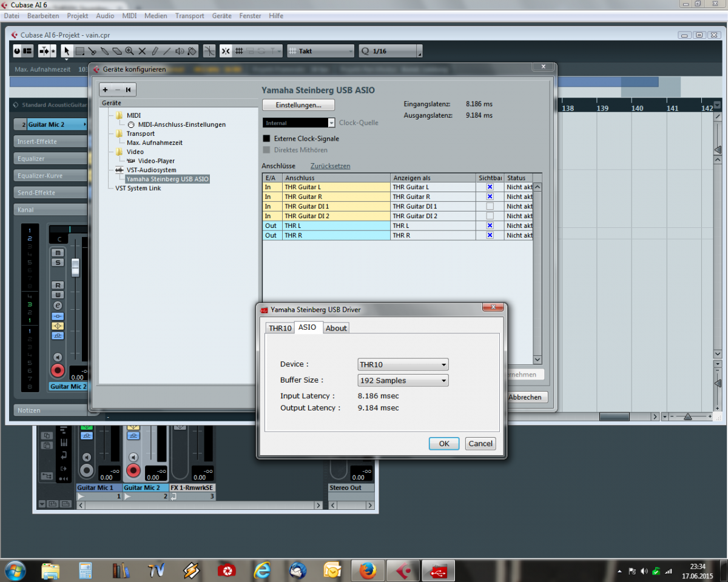Switch to the About tab
This screenshot has height=582, width=728.
(x=336, y=328)
